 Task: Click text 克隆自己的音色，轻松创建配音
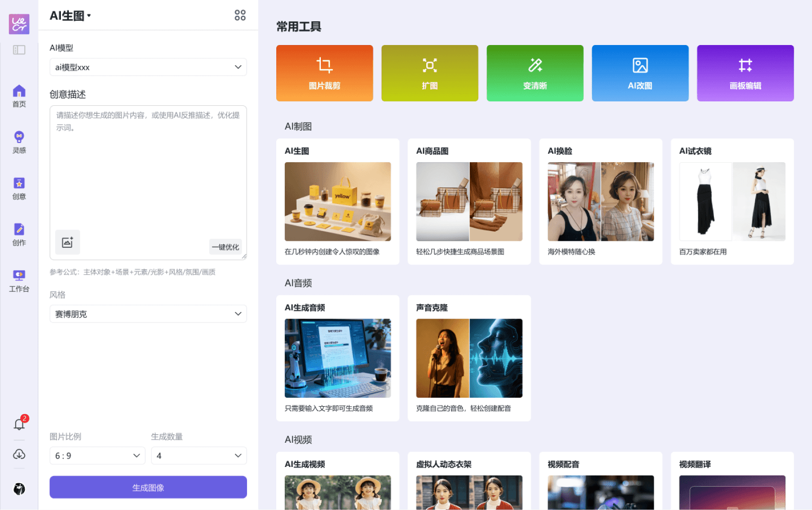point(463,409)
